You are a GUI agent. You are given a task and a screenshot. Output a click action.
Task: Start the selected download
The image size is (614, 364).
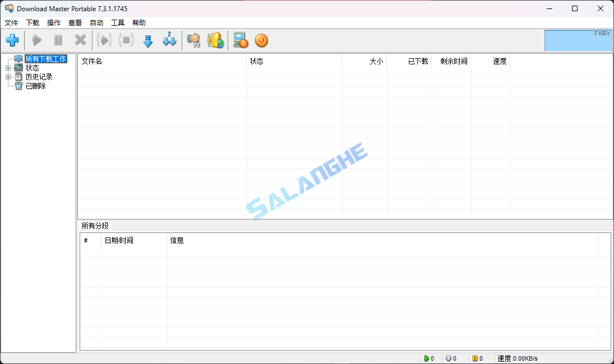coord(36,40)
